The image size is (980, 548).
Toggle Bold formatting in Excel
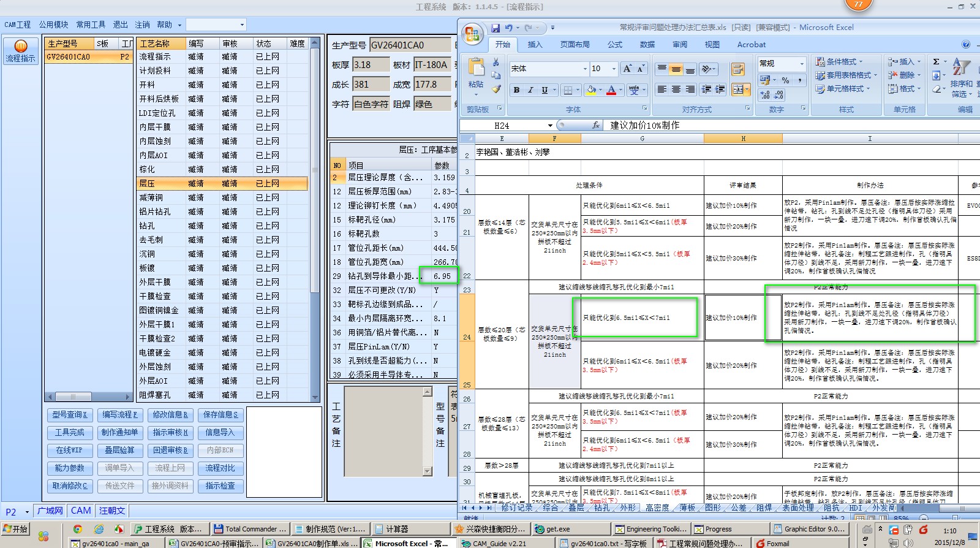click(x=516, y=90)
